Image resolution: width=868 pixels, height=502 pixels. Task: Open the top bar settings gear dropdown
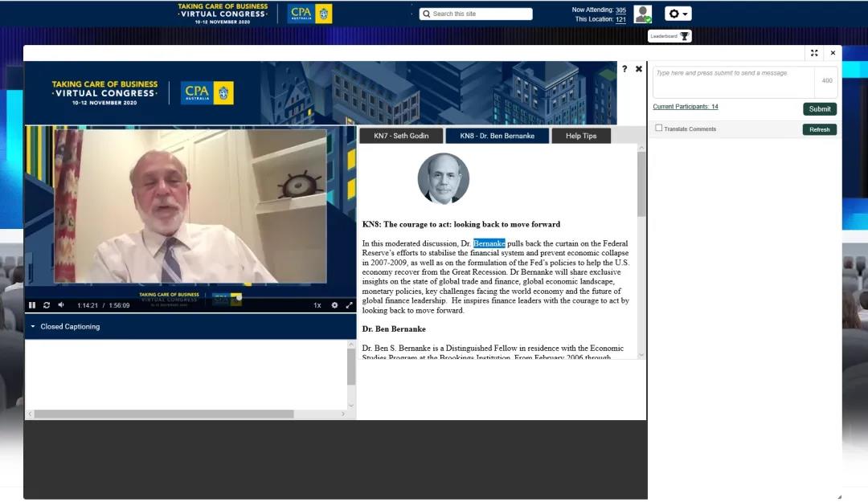click(x=678, y=14)
